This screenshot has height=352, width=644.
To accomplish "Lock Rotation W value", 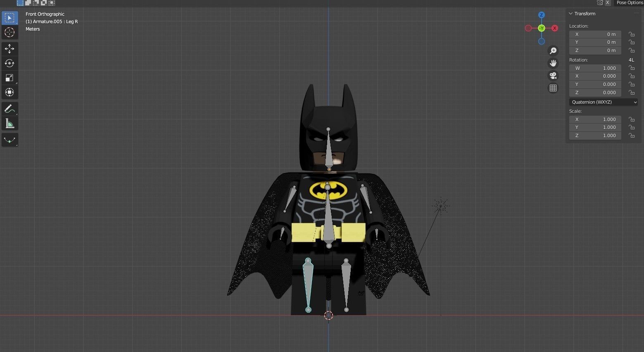I will [632, 68].
